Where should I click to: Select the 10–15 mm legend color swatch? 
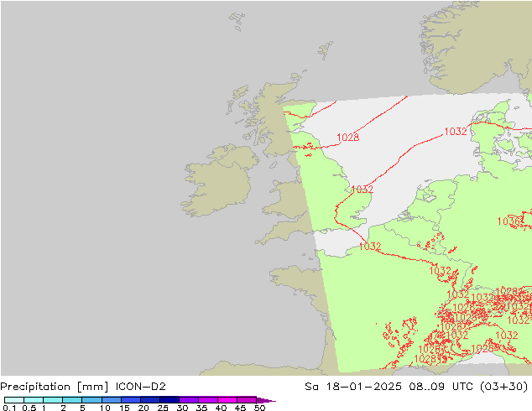click(111, 400)
